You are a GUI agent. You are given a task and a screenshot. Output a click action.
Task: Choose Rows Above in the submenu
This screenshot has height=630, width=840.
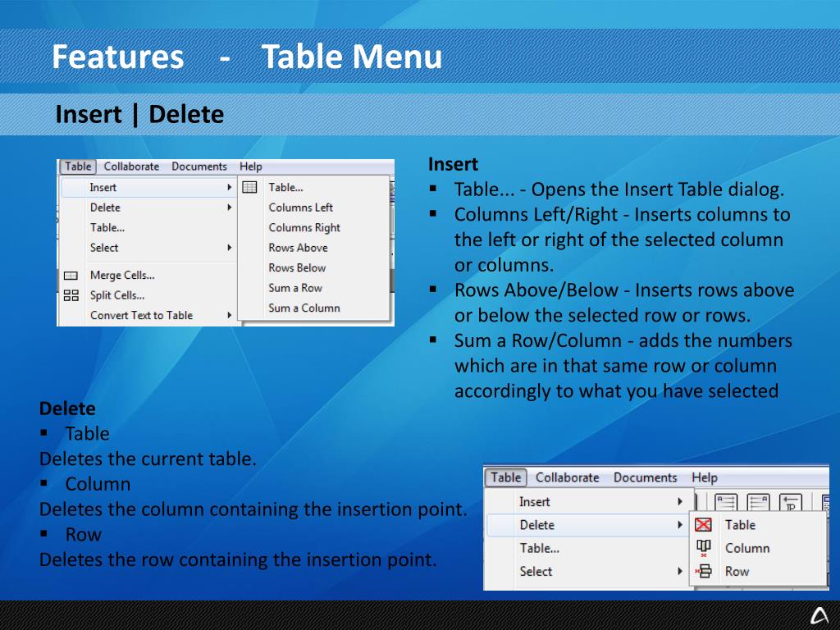coord(314,248)
